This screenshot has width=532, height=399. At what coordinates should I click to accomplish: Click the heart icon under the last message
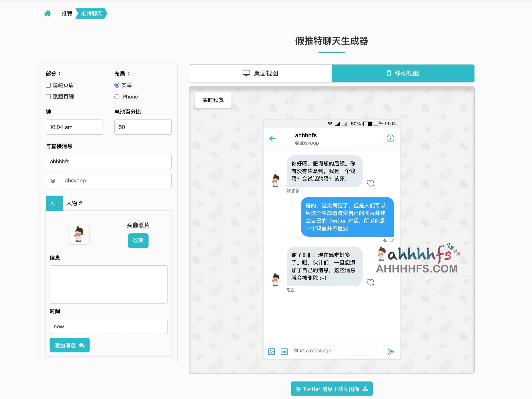(x=371, y=282)
